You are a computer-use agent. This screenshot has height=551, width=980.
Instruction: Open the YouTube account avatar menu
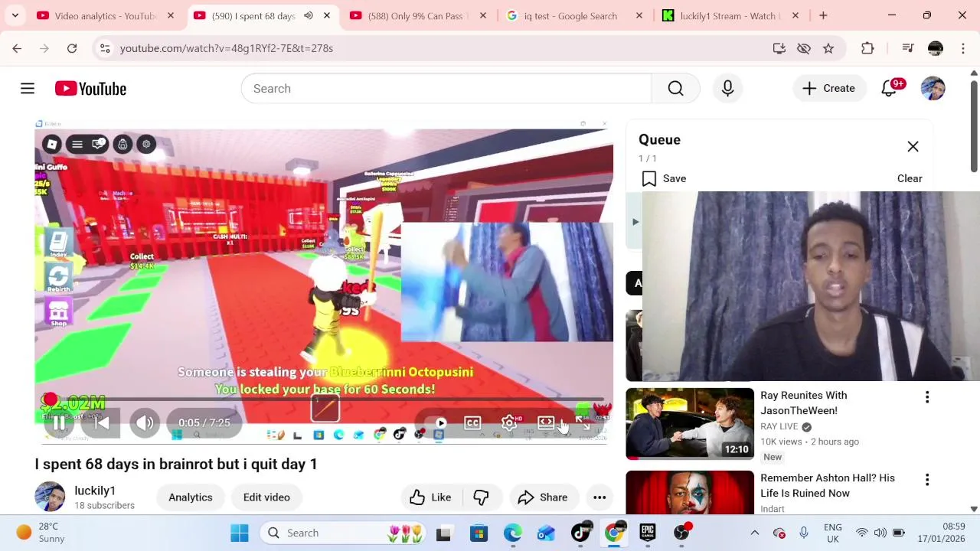tap(933, 89)
